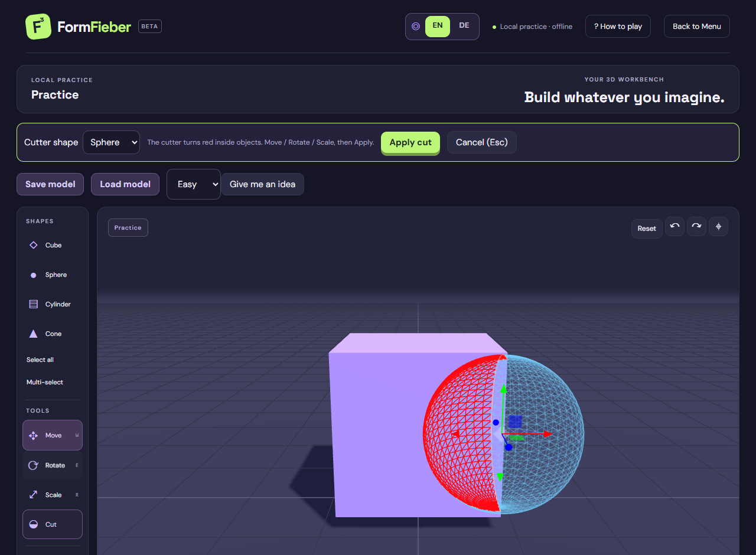Select the Move tool
Image resolution: width=756 pixels, height=555 pixels.
pyautogui.click(x=53, y=435)
